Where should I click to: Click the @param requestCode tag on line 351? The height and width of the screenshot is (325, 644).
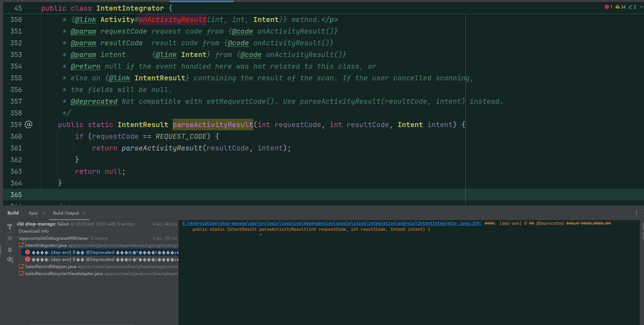tap(109, 31)
